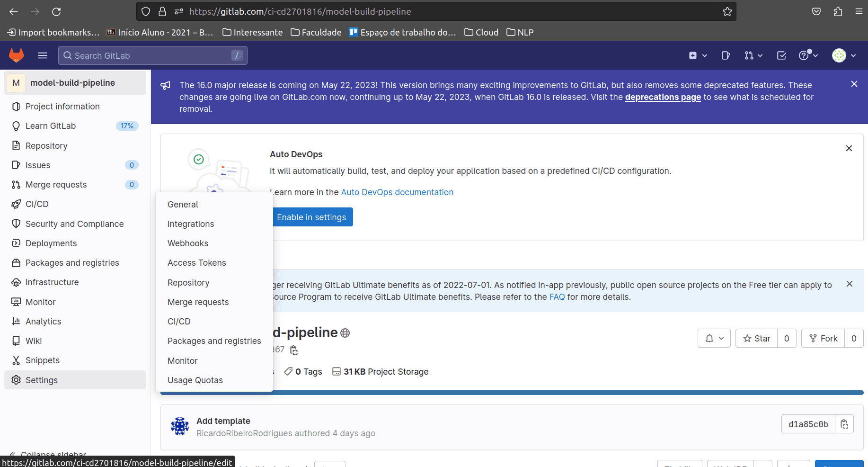Screen dimensions: 868x467
Task: Open Issues in left sidebar
Action: [75, 165]
